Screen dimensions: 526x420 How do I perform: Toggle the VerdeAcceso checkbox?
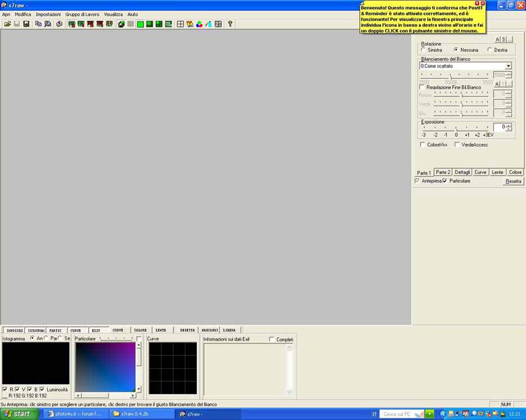tap(457, 145)
